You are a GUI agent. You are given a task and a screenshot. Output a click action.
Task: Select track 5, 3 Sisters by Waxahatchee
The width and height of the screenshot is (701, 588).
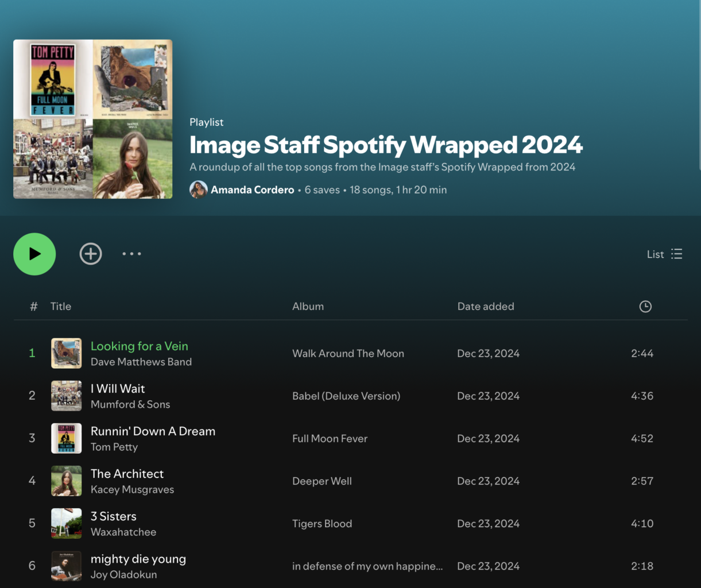113,516
